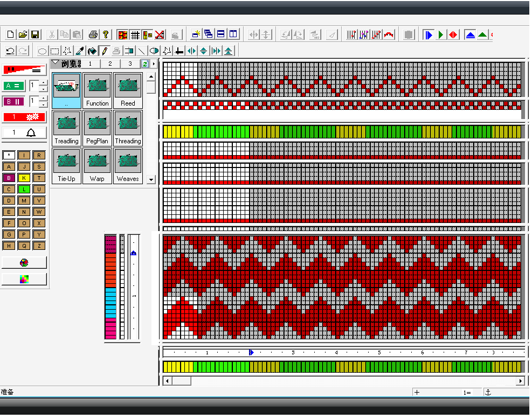Image resolution: width=532 pixels, height=419 pixels.
Task: Select the yellow K color swatch
Action: [24, 178]
